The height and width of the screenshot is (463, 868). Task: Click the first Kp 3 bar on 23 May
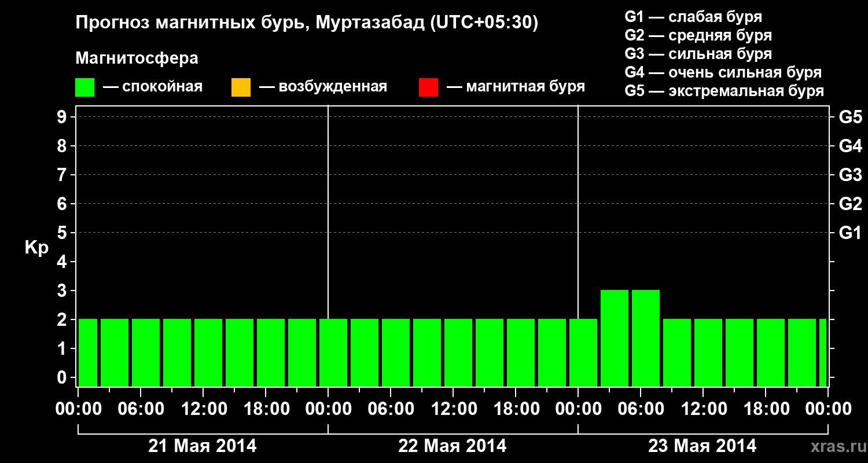pyautogui.click(x=615, y=338)
